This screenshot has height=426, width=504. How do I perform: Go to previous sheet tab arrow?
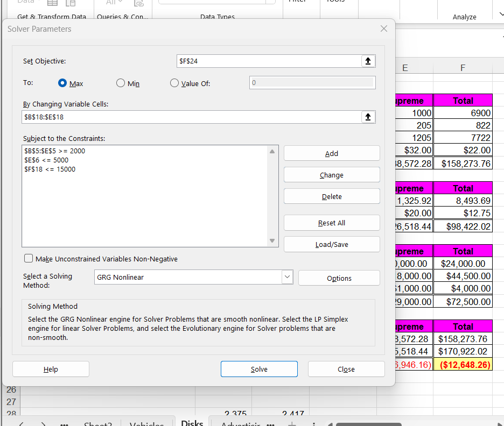click(21, 424)
